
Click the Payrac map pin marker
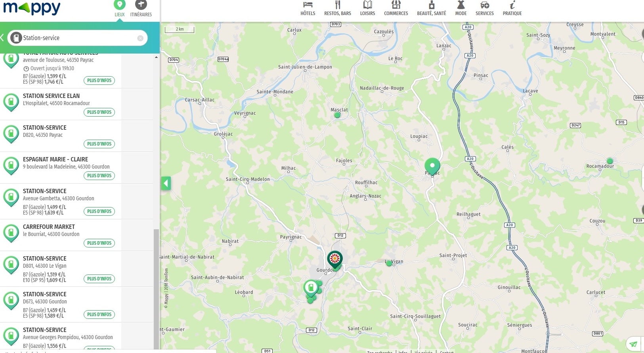[432, 166]
